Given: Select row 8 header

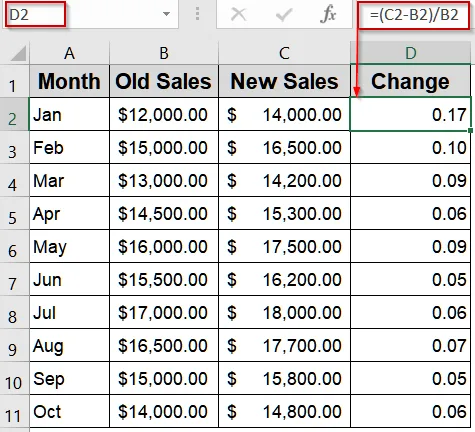Looking at the screenshot, I should tap(14, 312).
